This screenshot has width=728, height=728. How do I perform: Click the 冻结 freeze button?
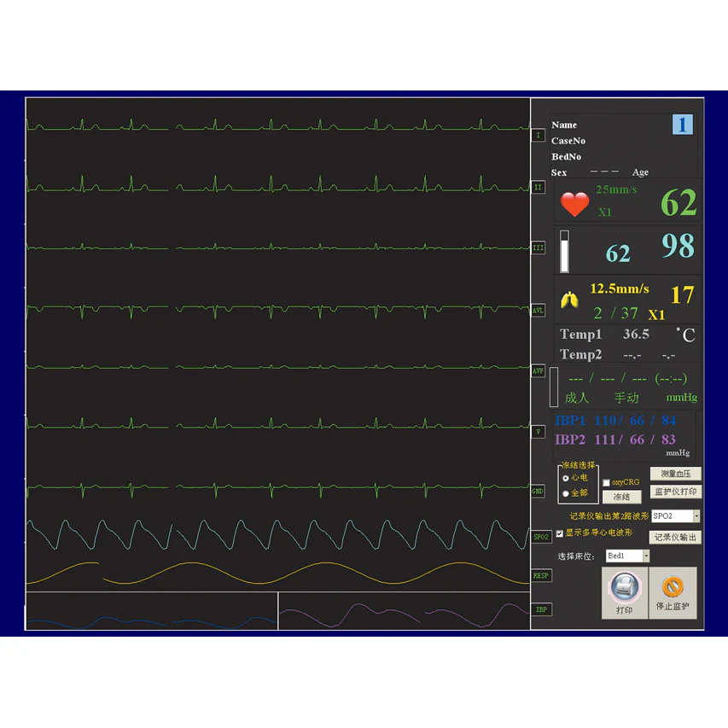pos(621,498)
